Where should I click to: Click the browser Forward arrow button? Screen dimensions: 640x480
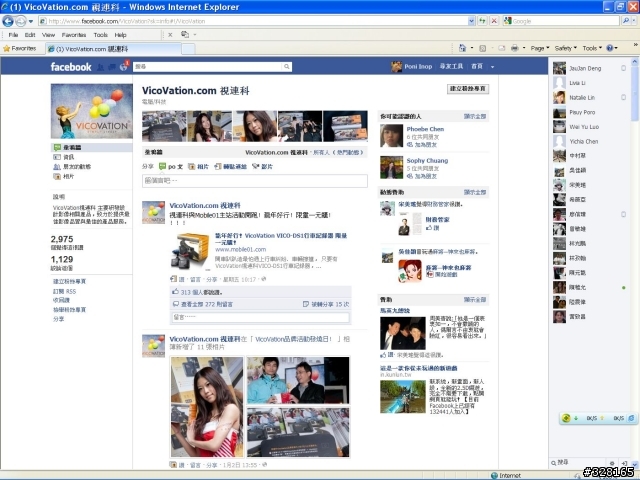(x=20, y=21)
